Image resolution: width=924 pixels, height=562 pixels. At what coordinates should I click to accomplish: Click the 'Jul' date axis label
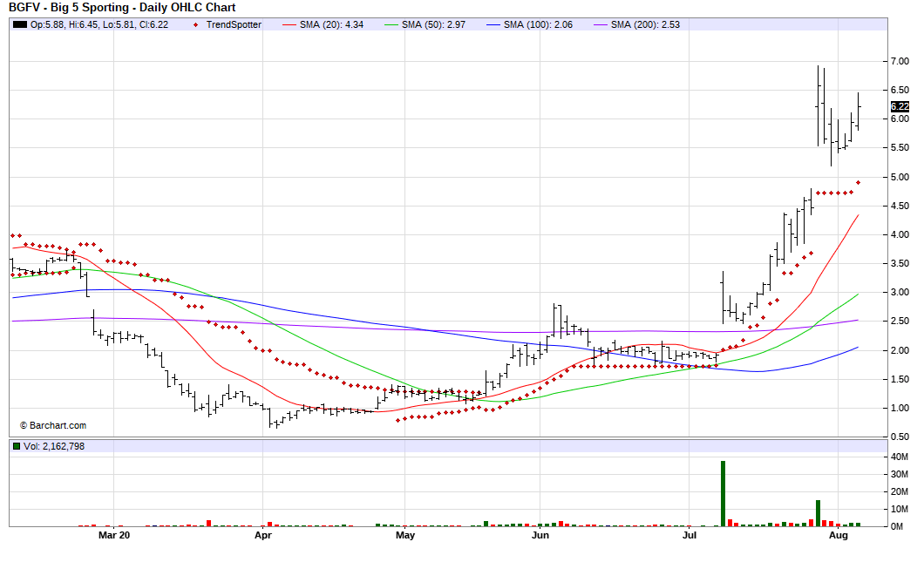click(689, 535)
